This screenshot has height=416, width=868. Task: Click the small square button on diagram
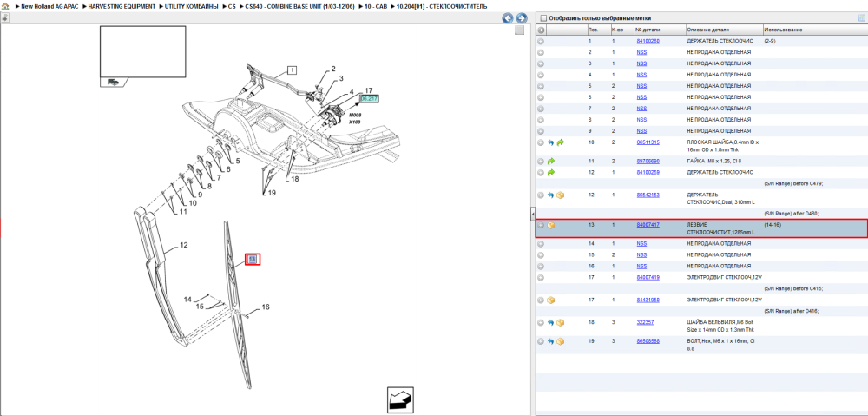click(519, 30)
